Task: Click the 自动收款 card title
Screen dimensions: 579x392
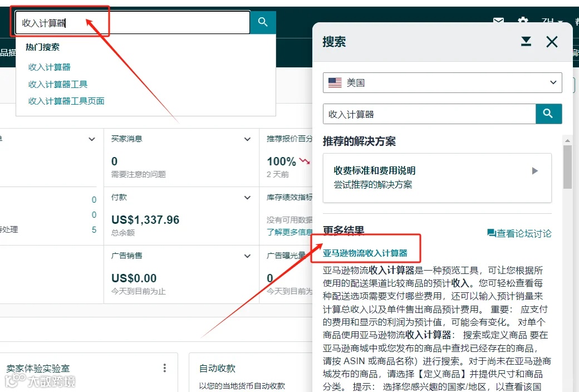Action: (x=217, y=368)
